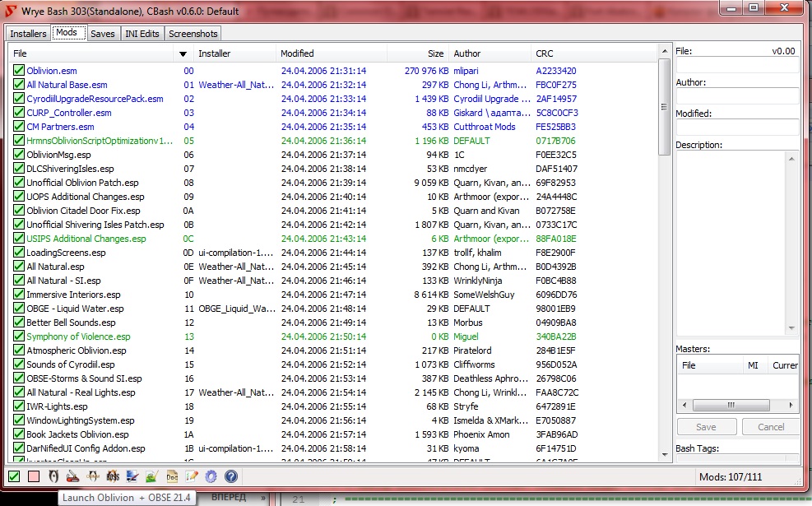
Task: Sort by the File column header
Action: pyautogui.click(x=91, y=53)
